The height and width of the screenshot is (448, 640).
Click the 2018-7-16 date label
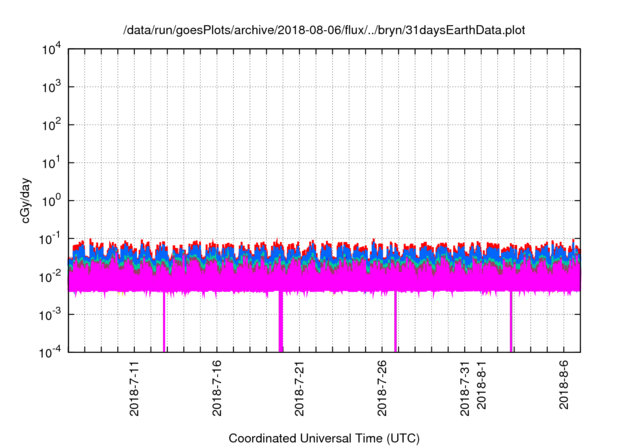pyautogui.click(x=217, y=388)
